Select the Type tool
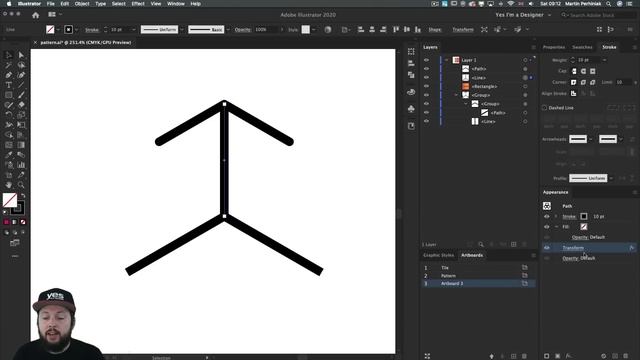This screenshot has height=360, width=640. pyautogui.click(x=9, y=85)
